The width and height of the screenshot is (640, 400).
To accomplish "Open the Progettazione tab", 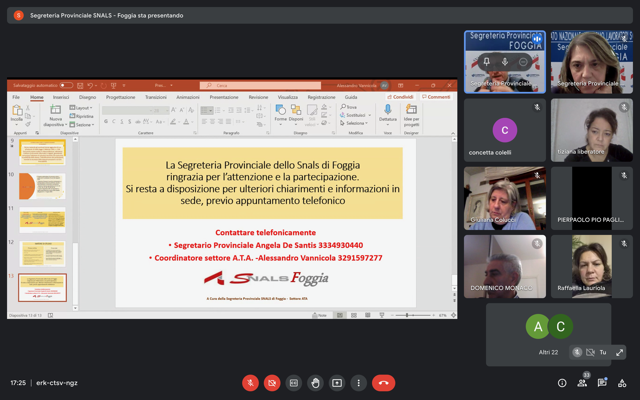I will [120, 97].
